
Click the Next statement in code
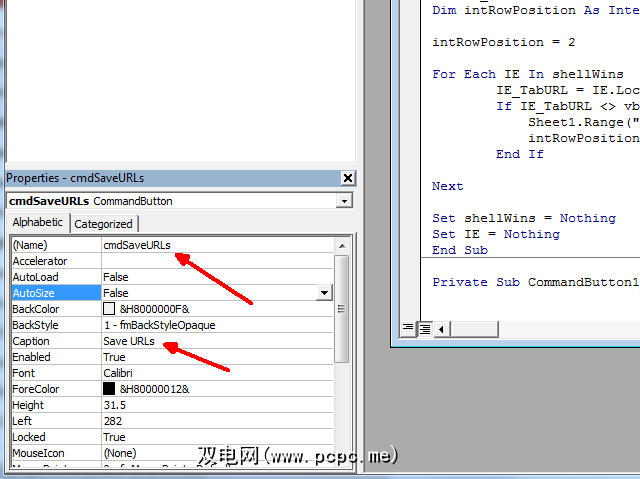point(448,186)
